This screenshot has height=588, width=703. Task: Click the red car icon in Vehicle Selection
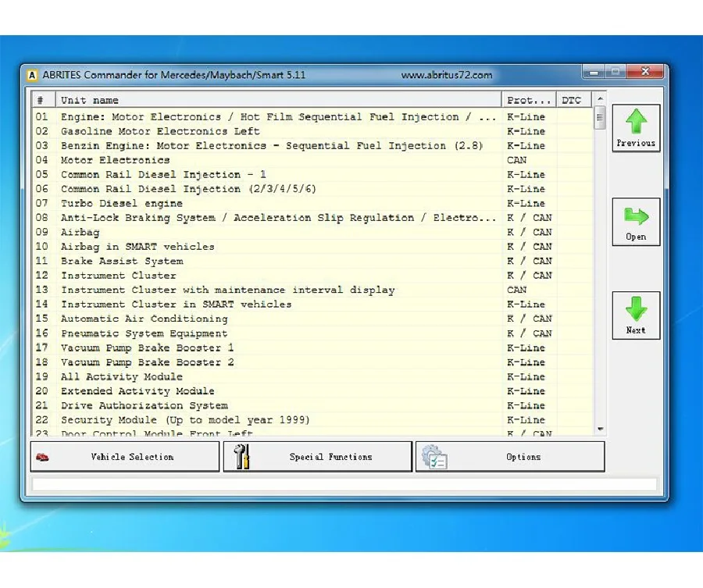(42, 457)
